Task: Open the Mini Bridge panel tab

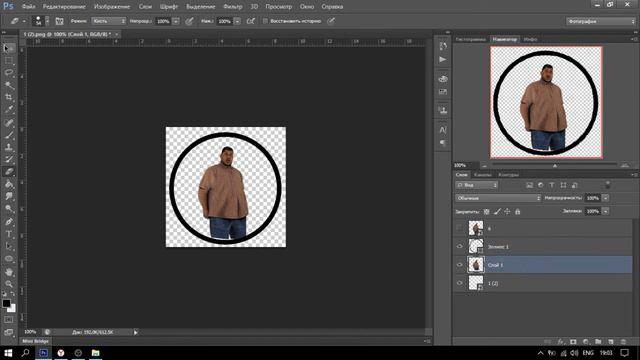Action: pos(36,341)
